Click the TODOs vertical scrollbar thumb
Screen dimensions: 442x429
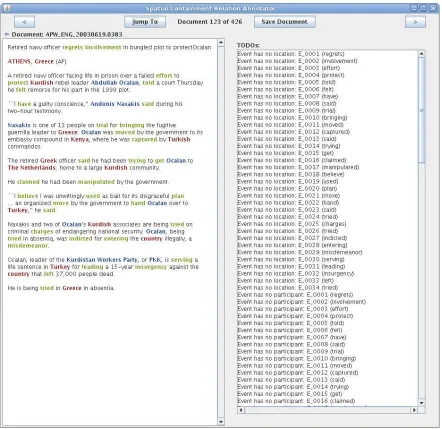point(422,110)
